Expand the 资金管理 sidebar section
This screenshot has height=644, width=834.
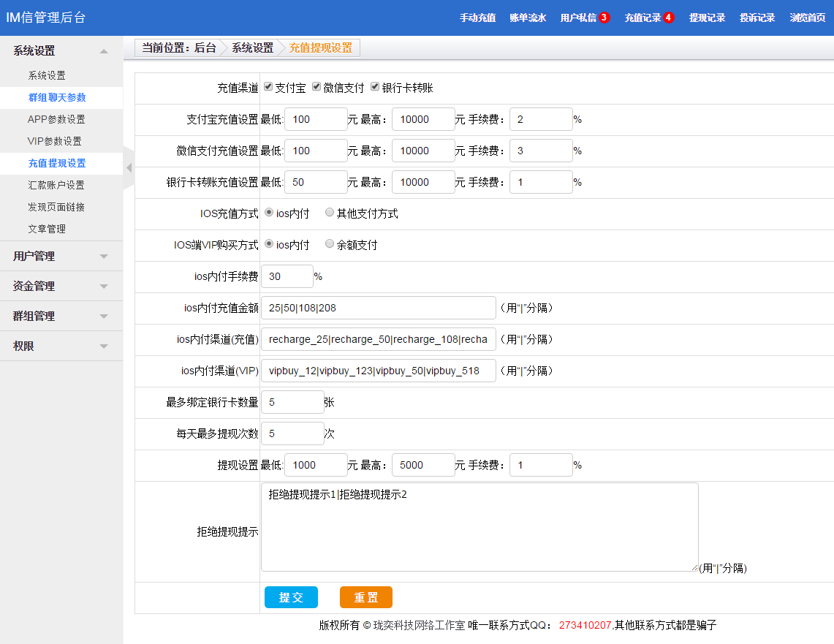tap(61, 287)
